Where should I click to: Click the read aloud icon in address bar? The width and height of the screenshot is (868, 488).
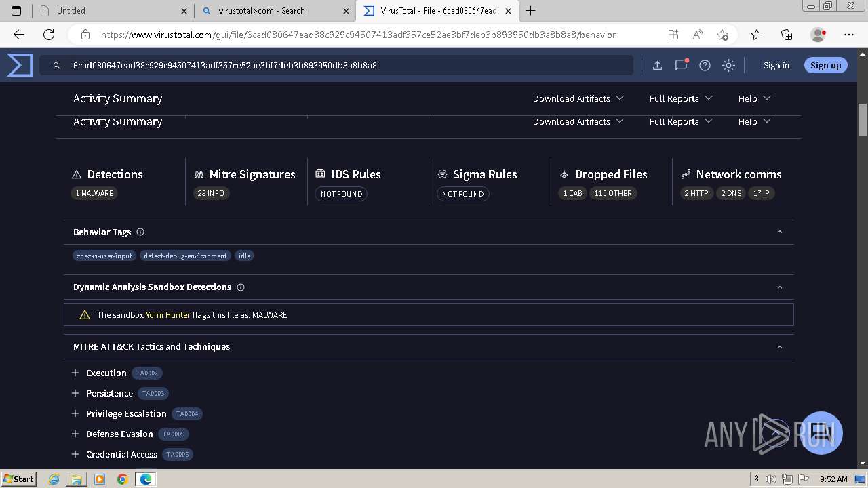pyautogui.click(x=698, y=35)
